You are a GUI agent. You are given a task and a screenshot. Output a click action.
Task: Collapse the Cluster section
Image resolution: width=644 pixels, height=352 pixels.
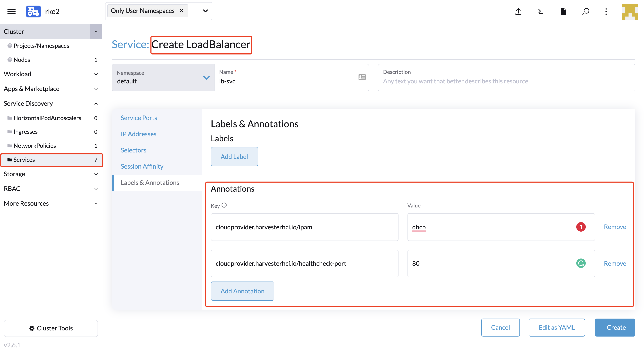96,31
